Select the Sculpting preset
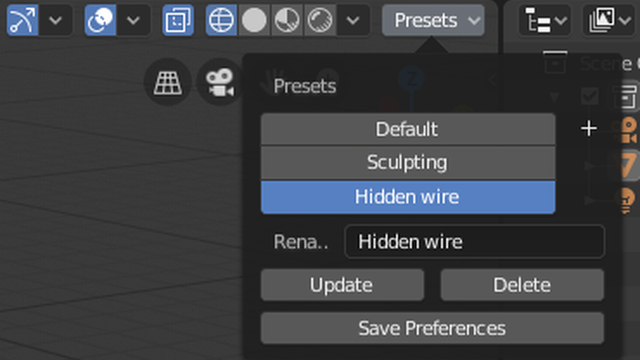 click(x=408, y=162)
